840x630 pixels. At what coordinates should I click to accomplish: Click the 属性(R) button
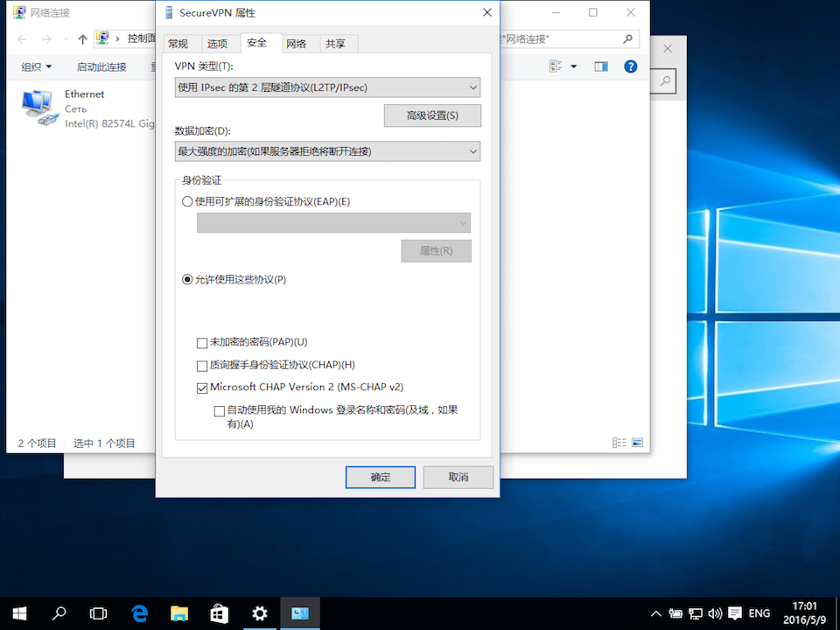[436, 251]
